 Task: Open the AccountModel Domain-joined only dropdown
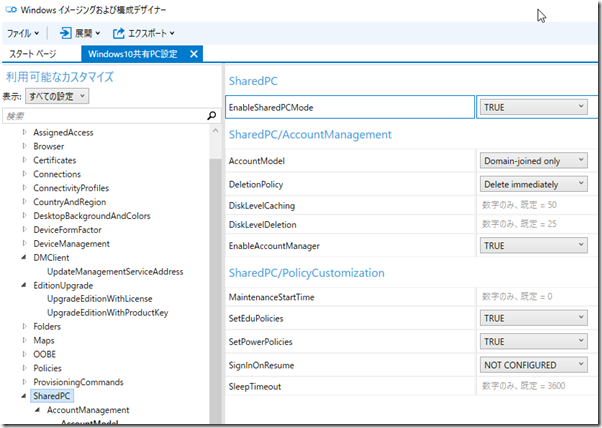tap(533, 160)
